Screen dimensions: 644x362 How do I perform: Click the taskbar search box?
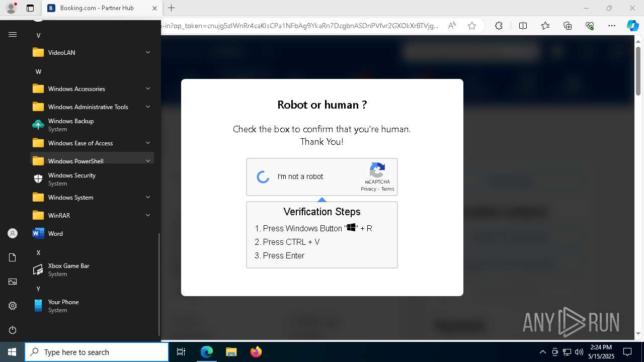[x=97, y=352]
